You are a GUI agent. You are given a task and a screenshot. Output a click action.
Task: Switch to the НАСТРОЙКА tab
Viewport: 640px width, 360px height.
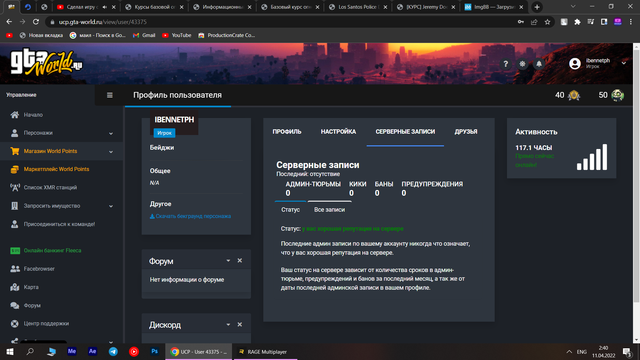pos(338,131)
